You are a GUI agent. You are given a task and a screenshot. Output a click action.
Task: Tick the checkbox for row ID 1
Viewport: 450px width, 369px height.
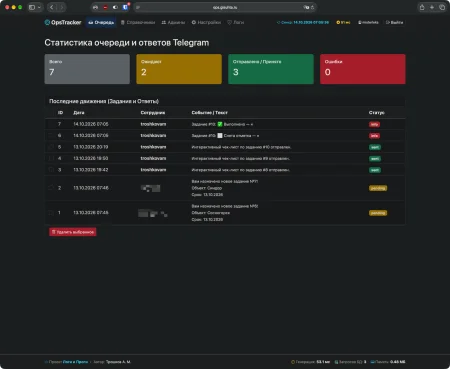51,212
